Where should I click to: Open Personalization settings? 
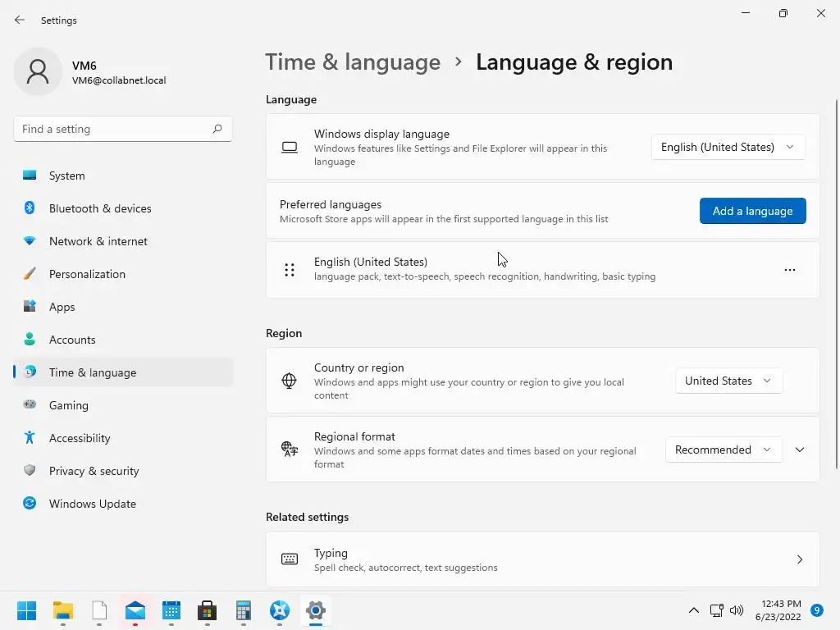[123, 274]
